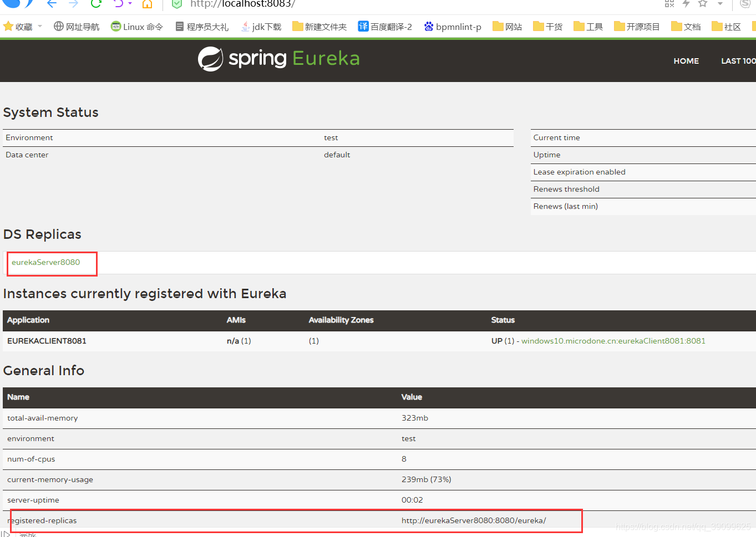Image resolution: width=756 pixels, height=537 pixels.
Task: Focus the address bar showing localhost:8083
Action: (x=242, y=4)
